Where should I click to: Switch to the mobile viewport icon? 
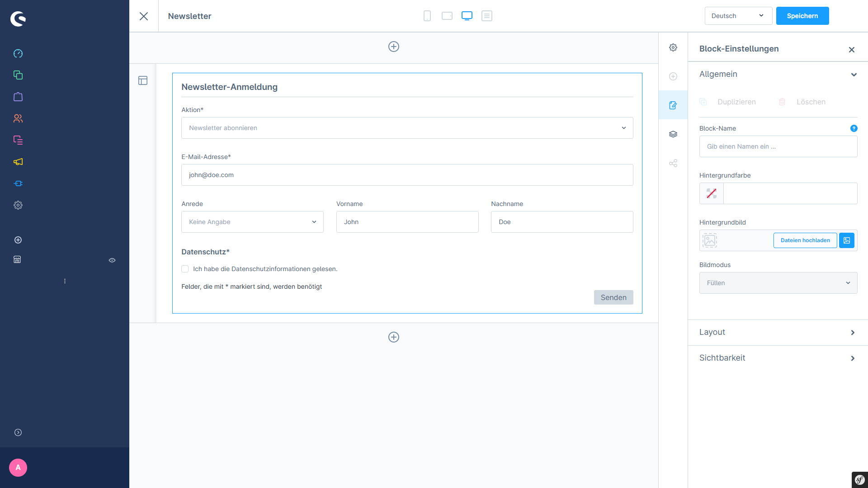pyautogui.click(x=427, y=16)
